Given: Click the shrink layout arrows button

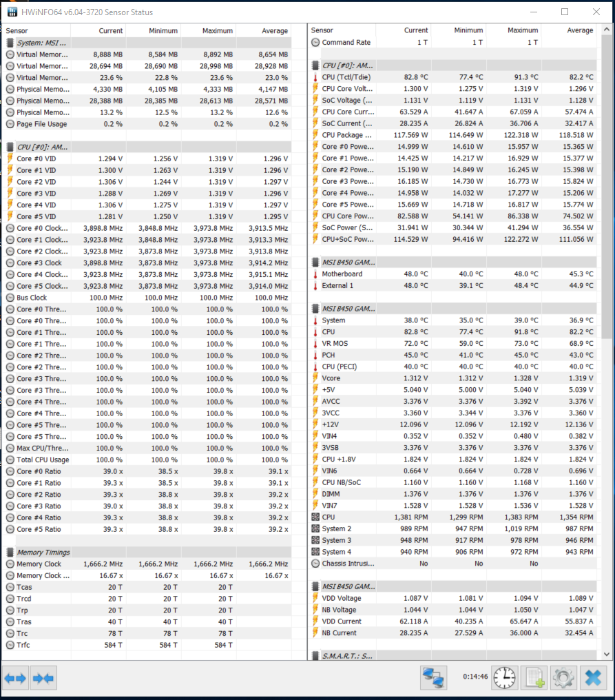Looking at the screenshot, I should point(43,679).
